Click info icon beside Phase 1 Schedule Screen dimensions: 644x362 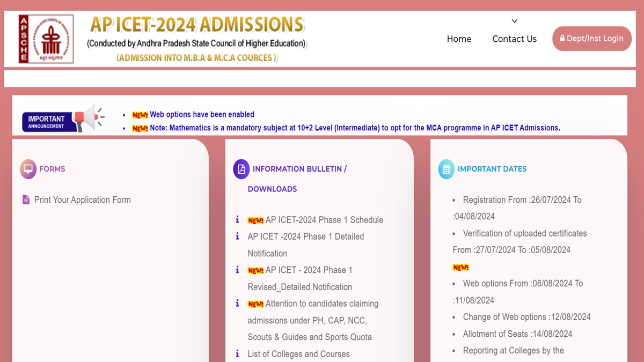pos(237,219)
